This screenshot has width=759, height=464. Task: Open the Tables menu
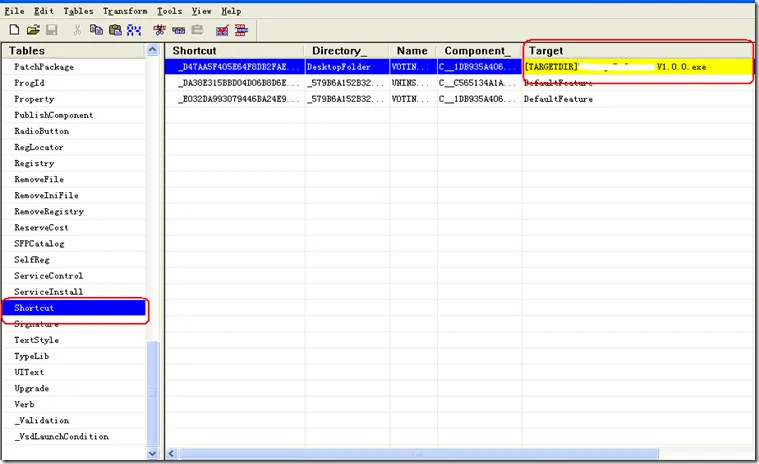(78, 10)
